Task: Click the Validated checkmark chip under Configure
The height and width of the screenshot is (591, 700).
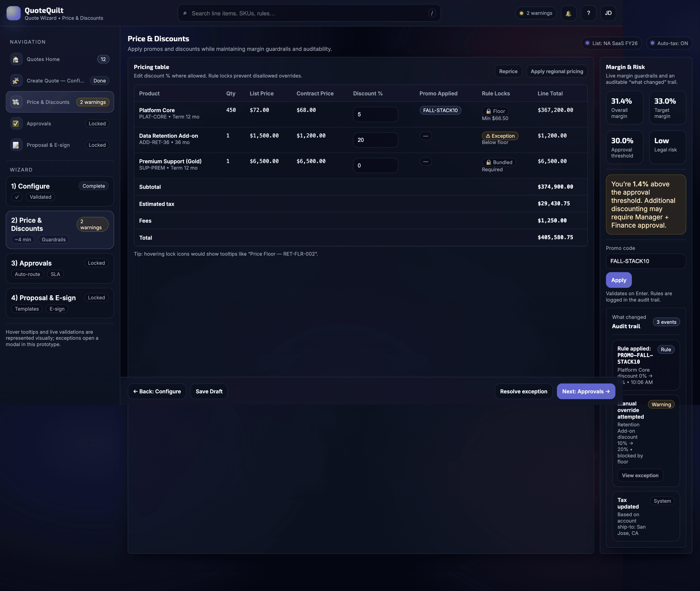Action: tap(17, 197)
